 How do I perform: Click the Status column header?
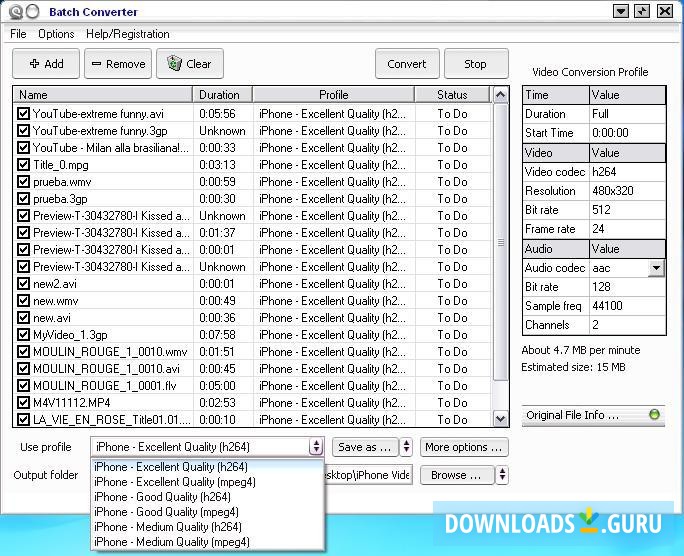(x=452, y=95)
